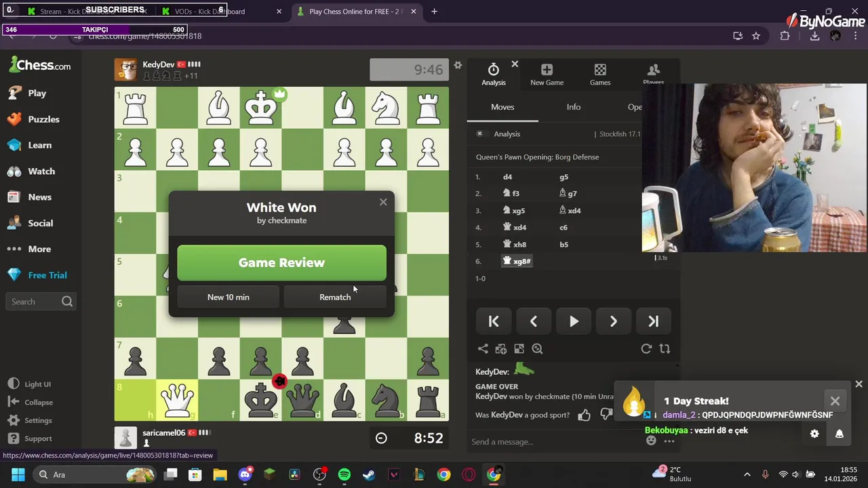Jump to the first move
This screenshot has width=868, height=488.
coord(494,322)
